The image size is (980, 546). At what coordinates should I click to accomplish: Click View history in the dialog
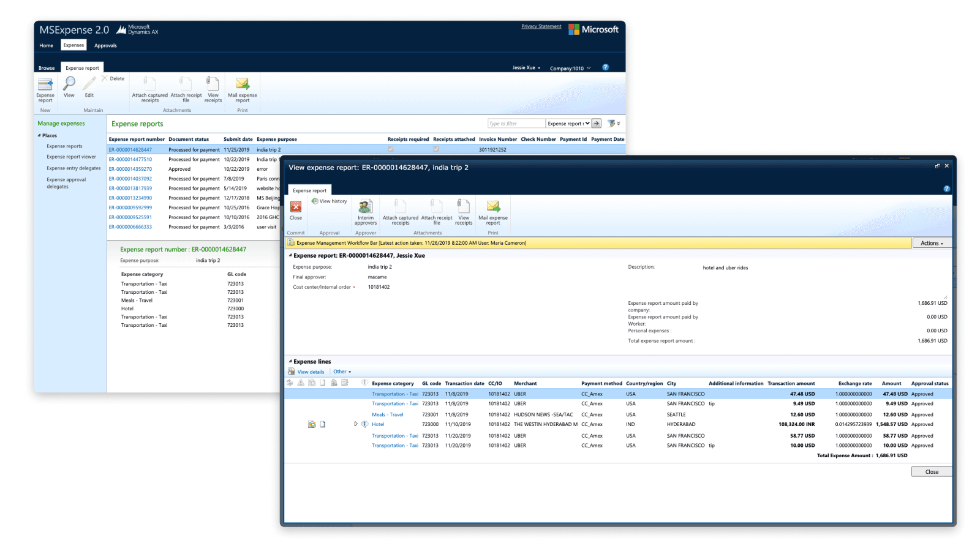pos(329,201)
